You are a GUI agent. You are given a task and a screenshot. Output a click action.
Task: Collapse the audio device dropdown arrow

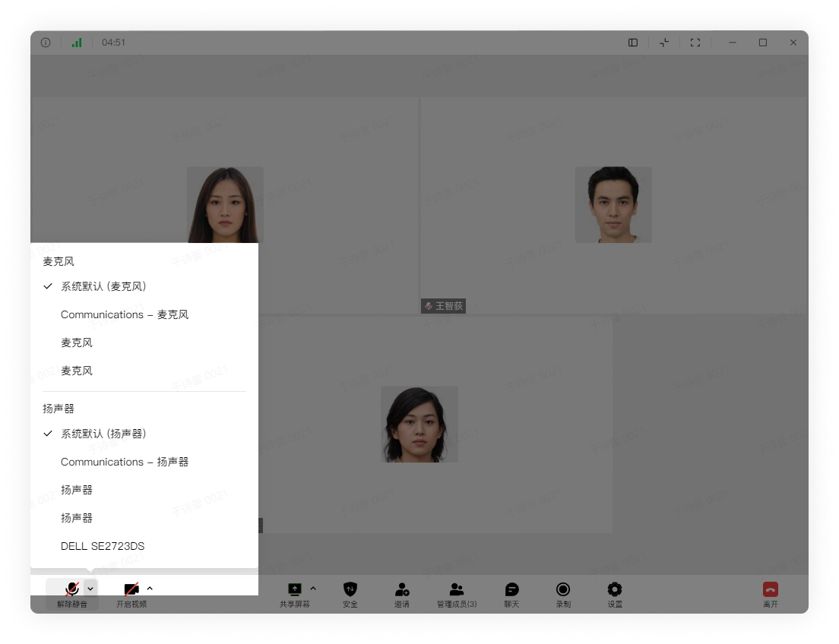(x=90, y=589)
